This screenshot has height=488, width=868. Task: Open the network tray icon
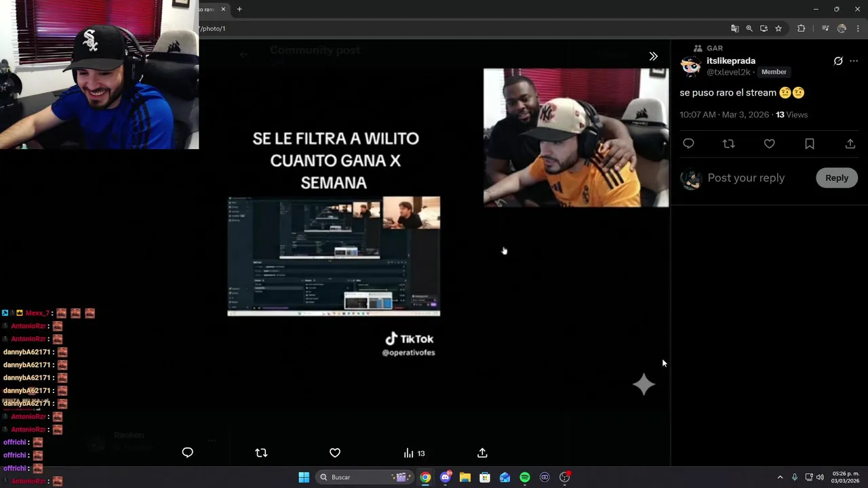tap(809, 477)
